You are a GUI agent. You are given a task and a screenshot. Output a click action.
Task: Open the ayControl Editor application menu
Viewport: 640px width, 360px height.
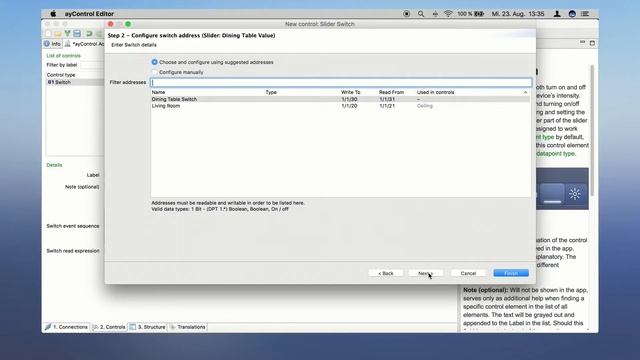point(89,13)
